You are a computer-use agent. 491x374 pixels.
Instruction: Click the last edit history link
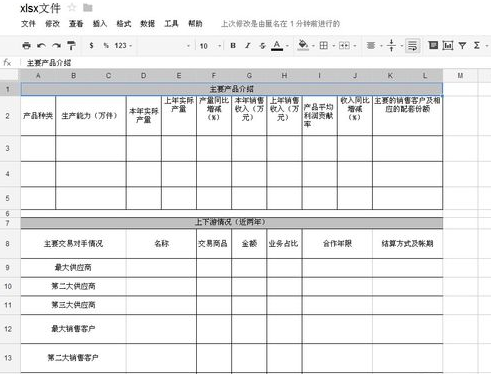(x=280, y=24)
